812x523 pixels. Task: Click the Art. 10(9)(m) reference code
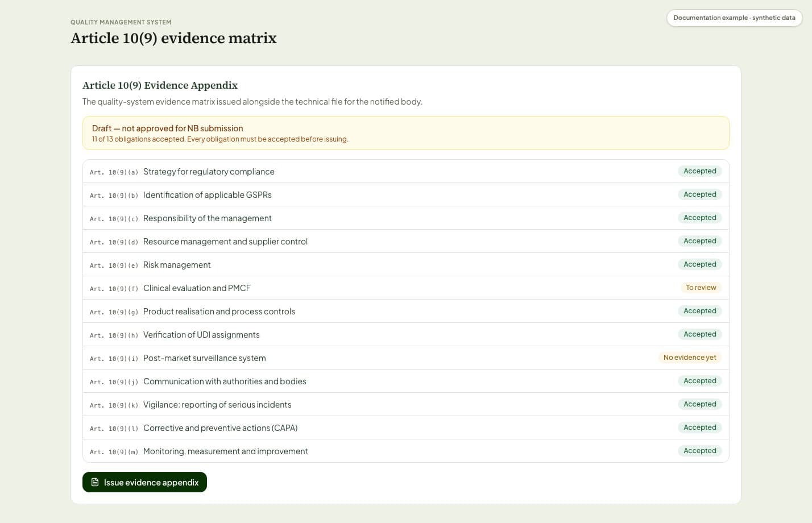pos(114,452)
